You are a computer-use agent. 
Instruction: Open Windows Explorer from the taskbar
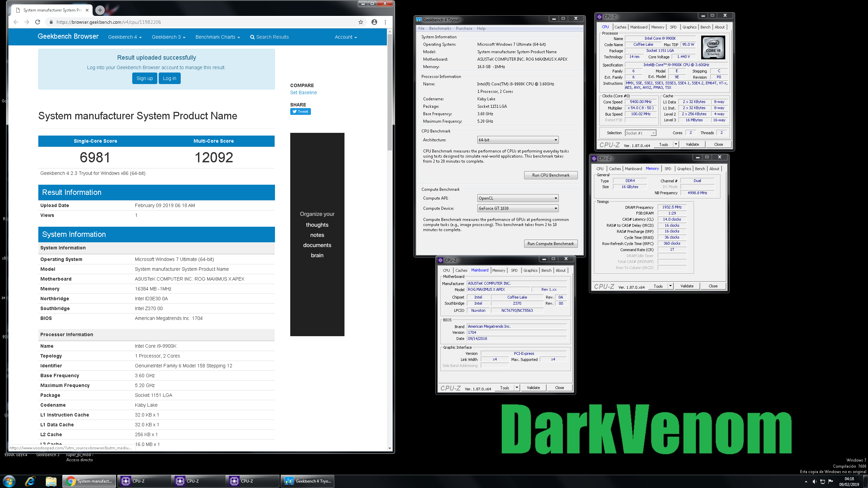click(51, 481)
